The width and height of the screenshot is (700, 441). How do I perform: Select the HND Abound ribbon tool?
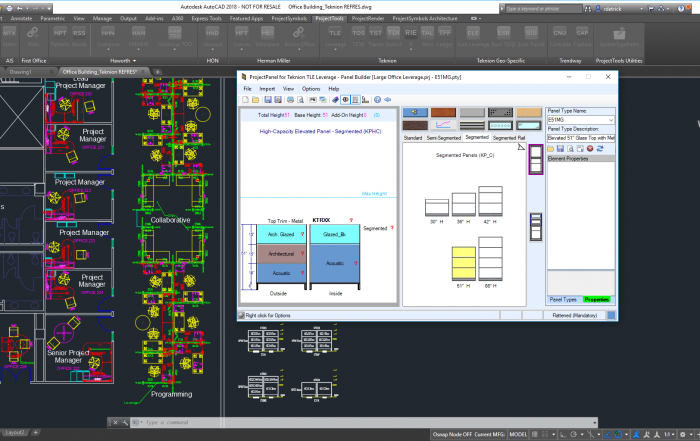pos(212,37)
